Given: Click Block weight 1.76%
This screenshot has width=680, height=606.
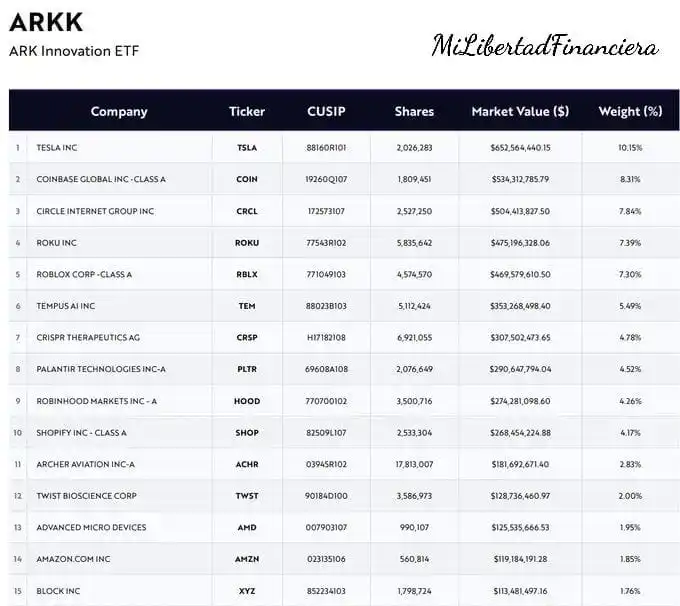Looking at the screenshot, I should coord(630,591).
